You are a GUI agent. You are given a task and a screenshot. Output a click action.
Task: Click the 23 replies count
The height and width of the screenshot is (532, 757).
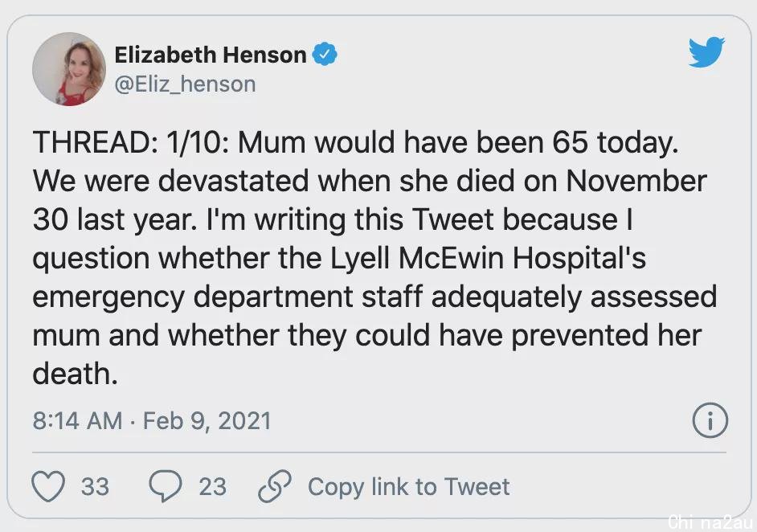(x=213, y=487)
